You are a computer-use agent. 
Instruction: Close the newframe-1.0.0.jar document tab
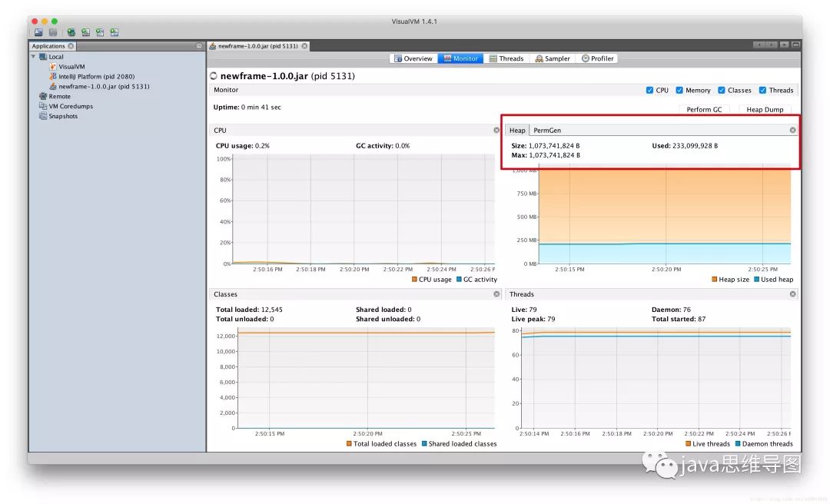coord(304,46)
